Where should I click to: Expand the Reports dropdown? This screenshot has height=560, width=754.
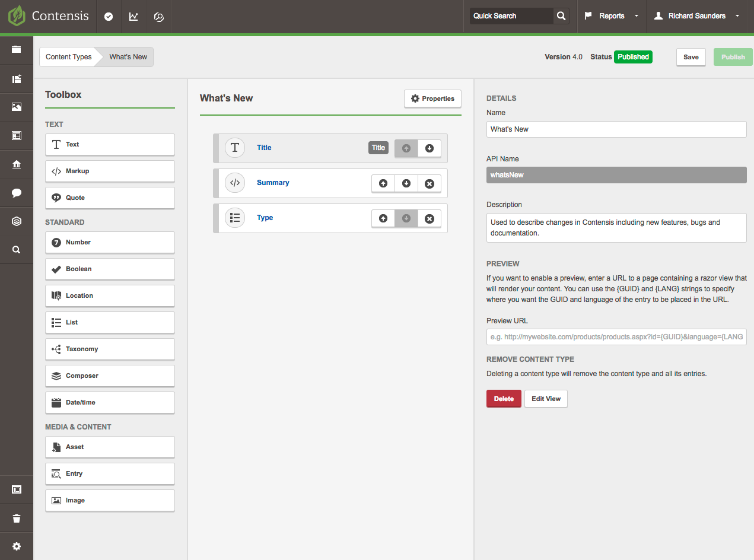[x=612, y=16]
